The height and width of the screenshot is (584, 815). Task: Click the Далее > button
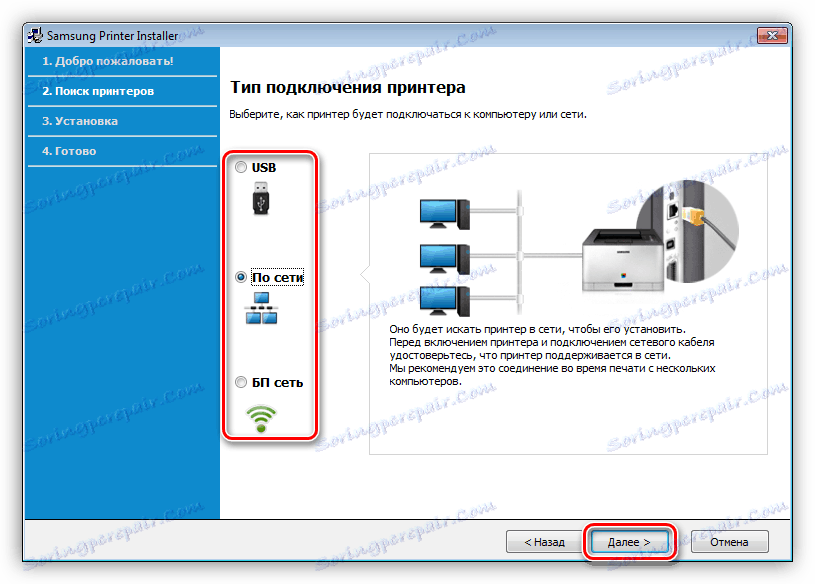pyautogui.click(x=629, y=542)
